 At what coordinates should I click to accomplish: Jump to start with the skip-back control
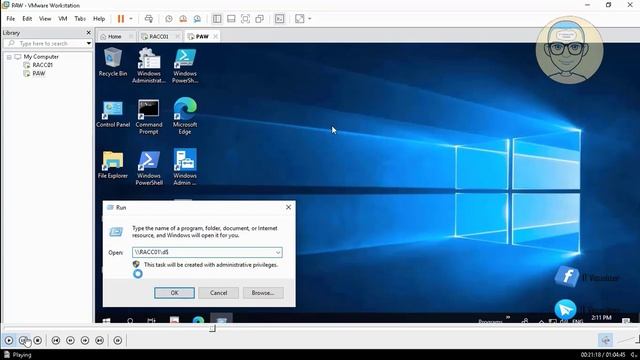click(56, 340)
